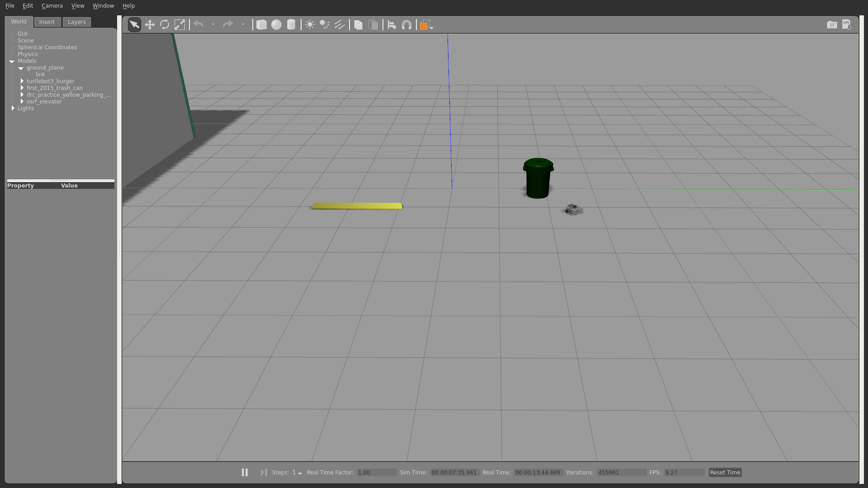Step the simulation forward once

264,473
